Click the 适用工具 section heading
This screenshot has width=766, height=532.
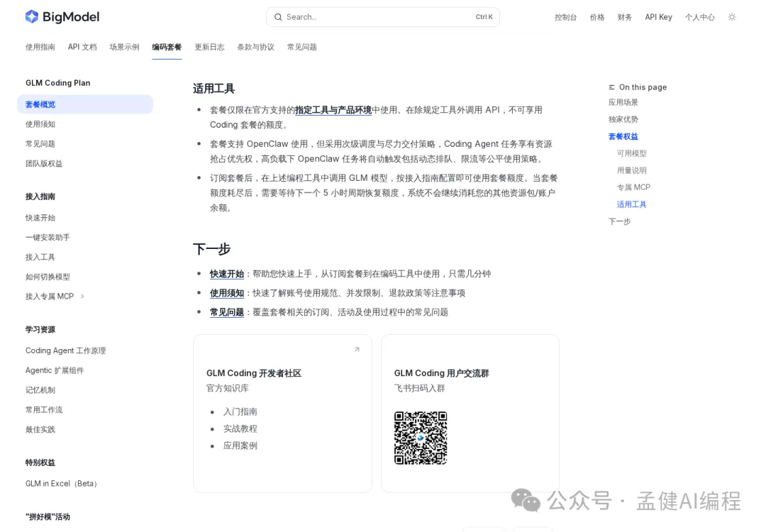point(213,89)
